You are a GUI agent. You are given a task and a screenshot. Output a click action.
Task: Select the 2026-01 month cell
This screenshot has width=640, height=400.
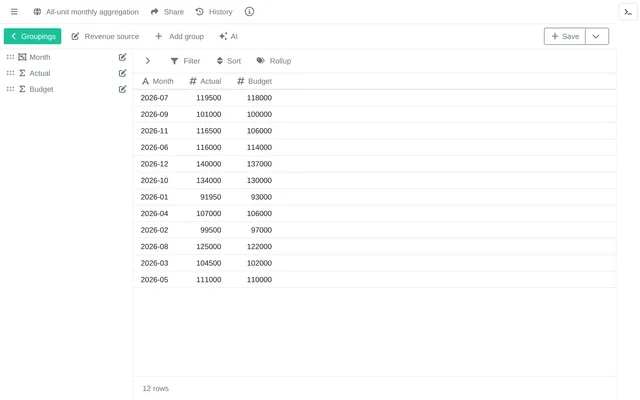154,197
